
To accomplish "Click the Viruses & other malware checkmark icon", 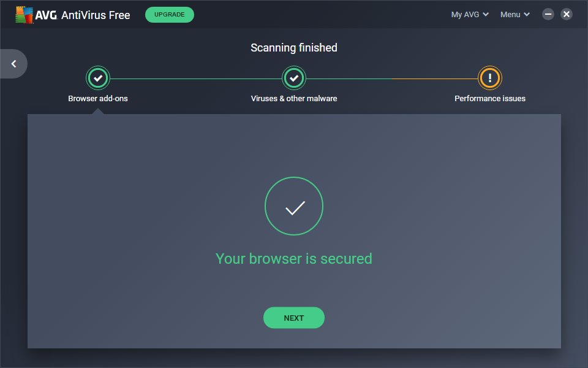I will (294, 78).
